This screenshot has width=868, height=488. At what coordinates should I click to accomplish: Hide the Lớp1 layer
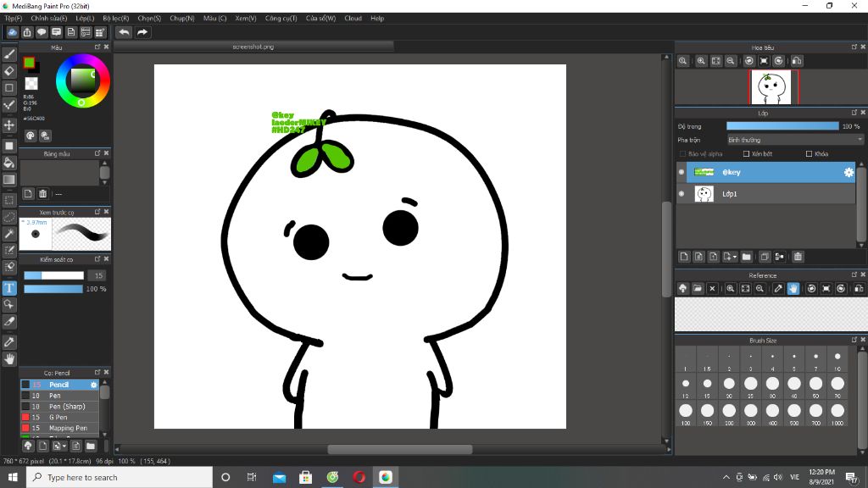[x=682, y=194]
